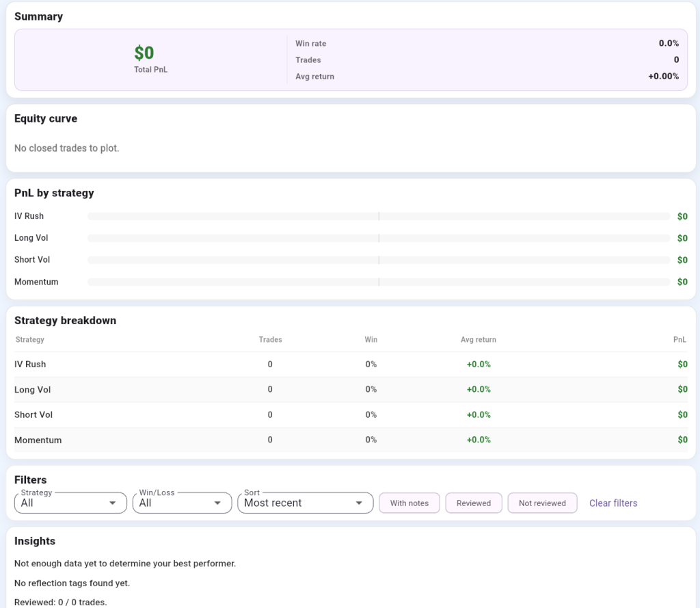Viewport: 700px width, 608px height.
Task: Click the Win column header
Action: [371, 339]
